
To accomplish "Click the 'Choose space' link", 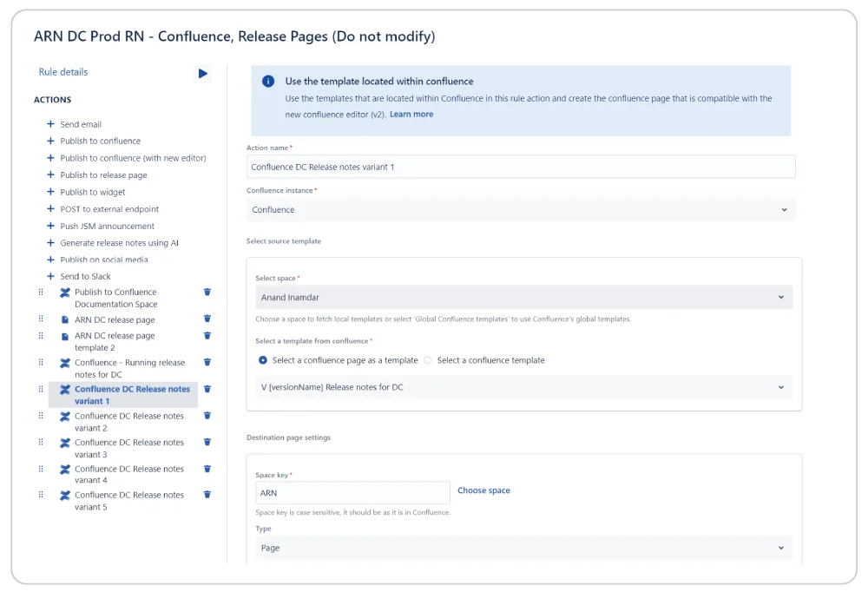I will coord(483,490).
